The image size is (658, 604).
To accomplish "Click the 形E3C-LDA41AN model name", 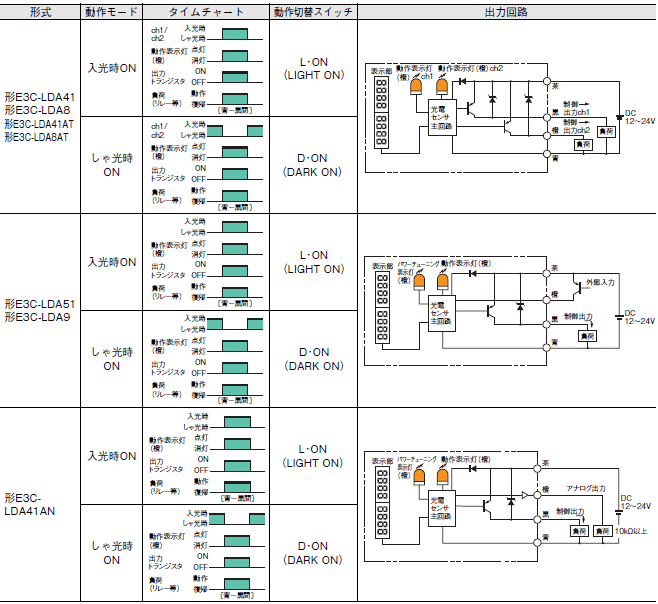I will pos(29,505).
